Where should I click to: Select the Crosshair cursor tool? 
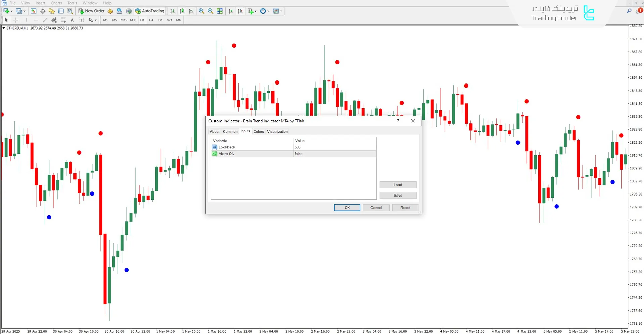pos(16,20)
